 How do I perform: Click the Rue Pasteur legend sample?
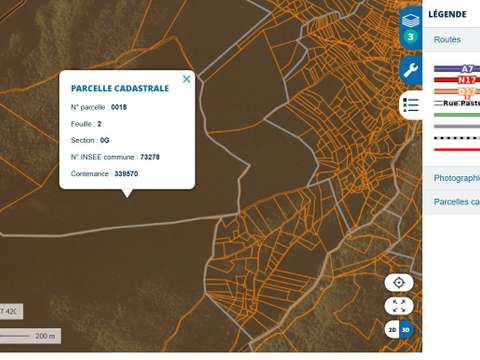point(457,103)
